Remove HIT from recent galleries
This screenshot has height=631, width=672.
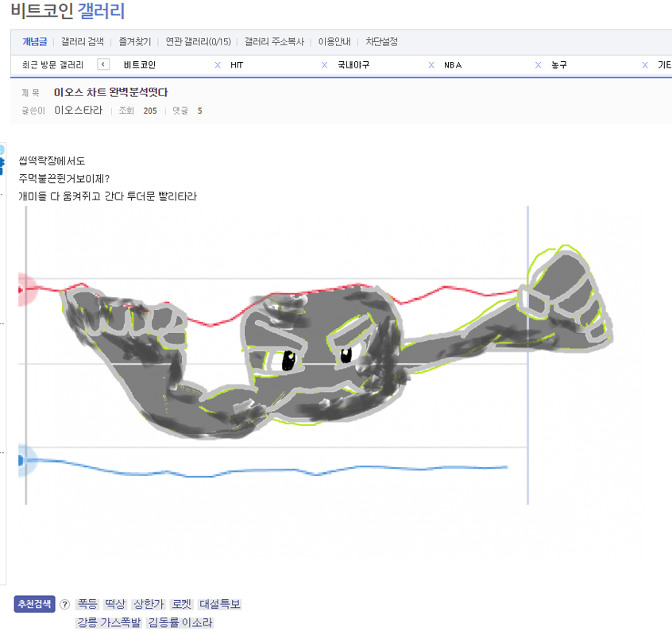[324, 65]
